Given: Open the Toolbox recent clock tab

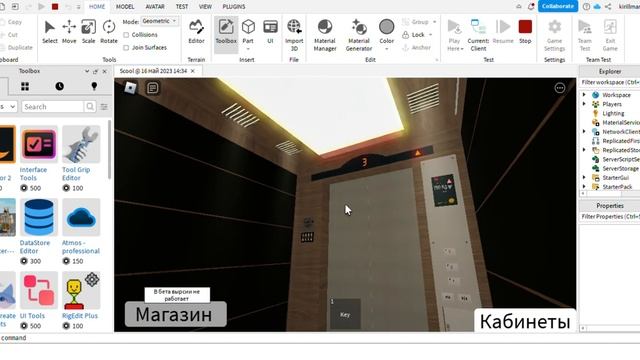Looking at the screenshot, I should (x=60, y=86).
